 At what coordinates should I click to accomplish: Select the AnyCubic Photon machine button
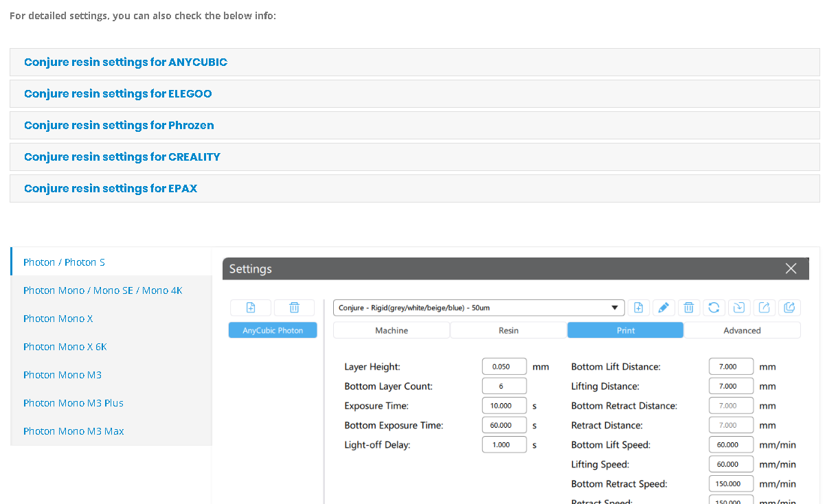(273, 330)
